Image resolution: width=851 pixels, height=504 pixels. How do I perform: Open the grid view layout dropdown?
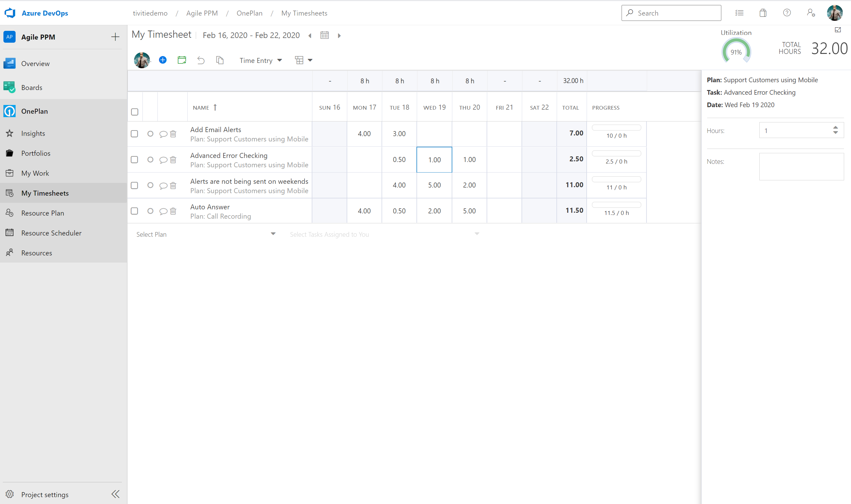click(x=304, y=60)
